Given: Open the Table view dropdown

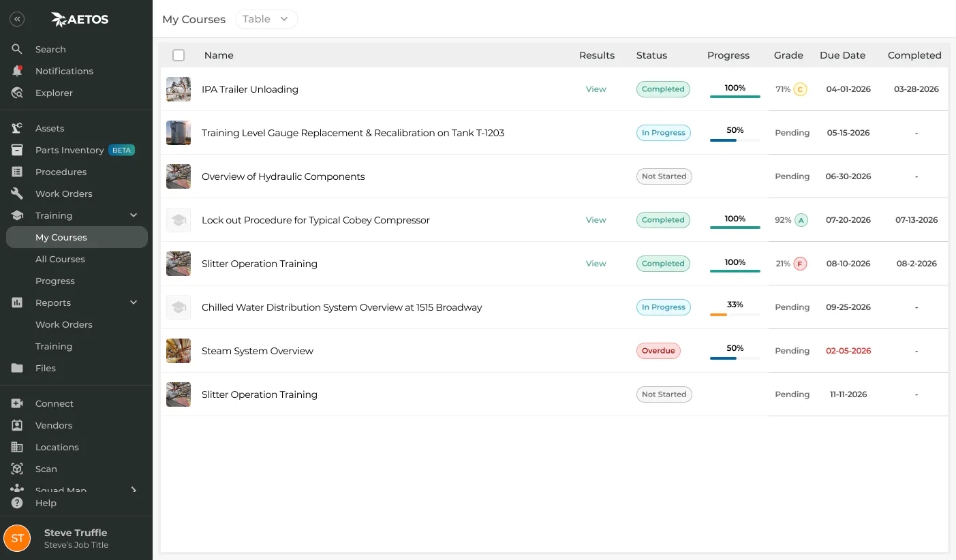Looking at the screenshot, I should 266,19.
